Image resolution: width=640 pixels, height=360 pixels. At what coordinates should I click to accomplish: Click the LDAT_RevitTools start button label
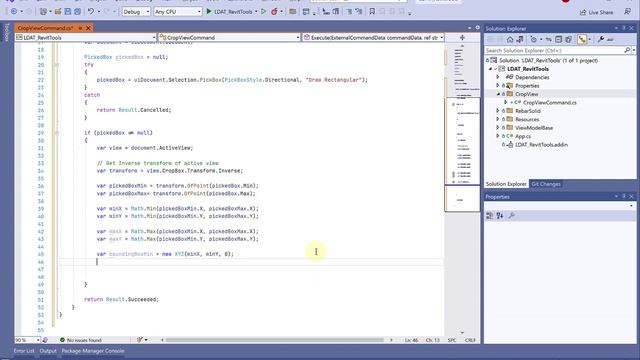click(x=233, y=12)
